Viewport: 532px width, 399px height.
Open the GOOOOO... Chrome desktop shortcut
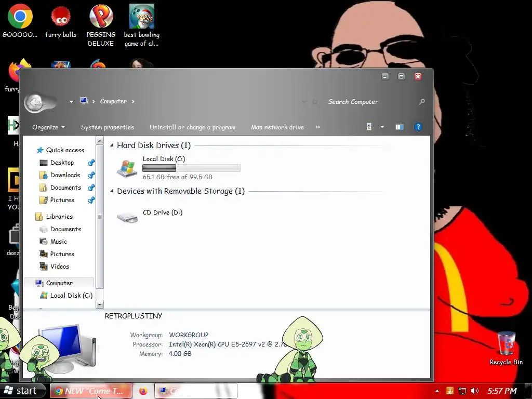(x=20, y=21)
